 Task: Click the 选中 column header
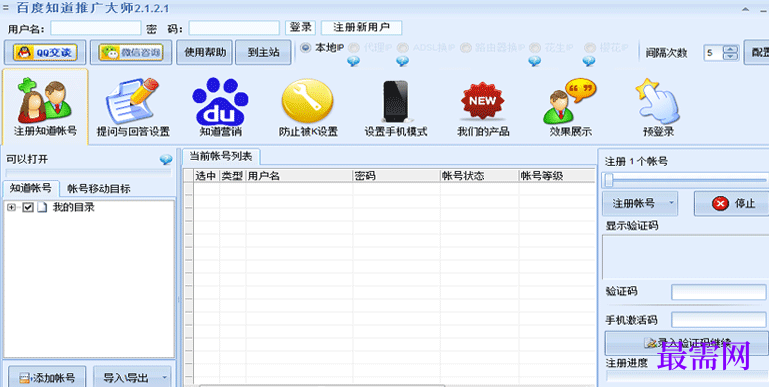[206, 176]
